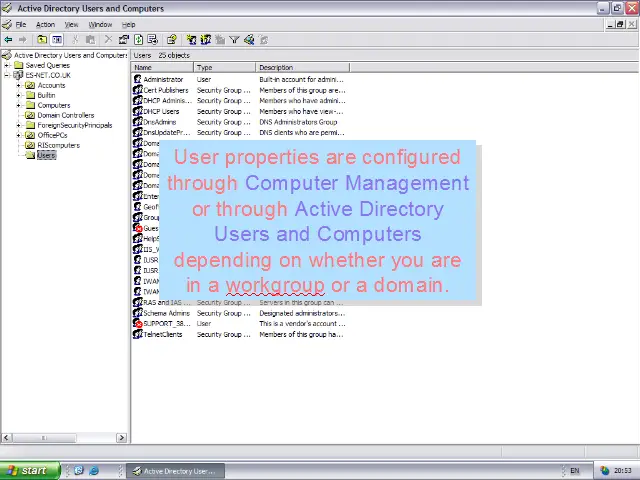This screenshot has height=480, width=640.
Task: Click the tree pane right scroll arrow
Action: coord(121,438)
